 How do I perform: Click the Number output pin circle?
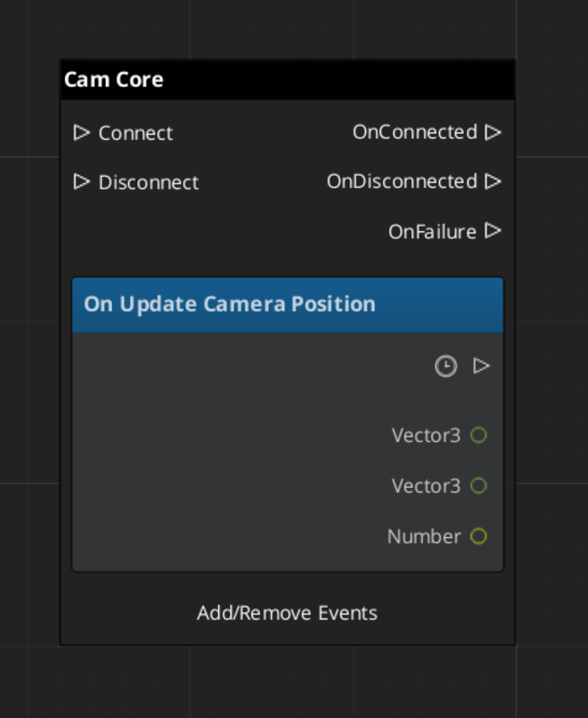pos(479,537)
